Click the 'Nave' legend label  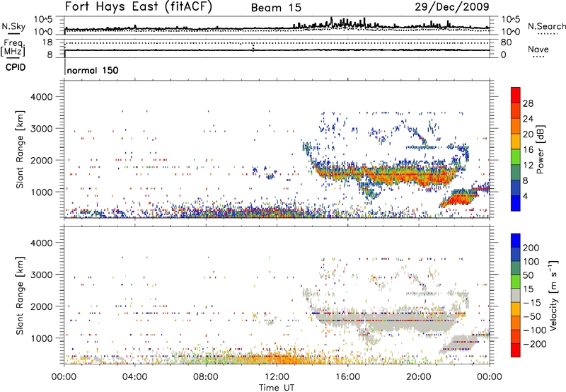tap(538, 49)
